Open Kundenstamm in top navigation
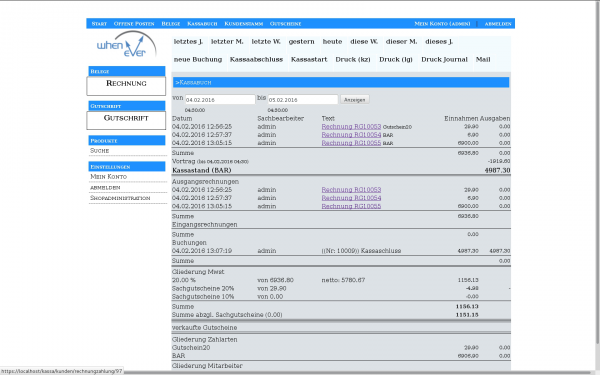The image size is (600, 375). tap(243, 24)
